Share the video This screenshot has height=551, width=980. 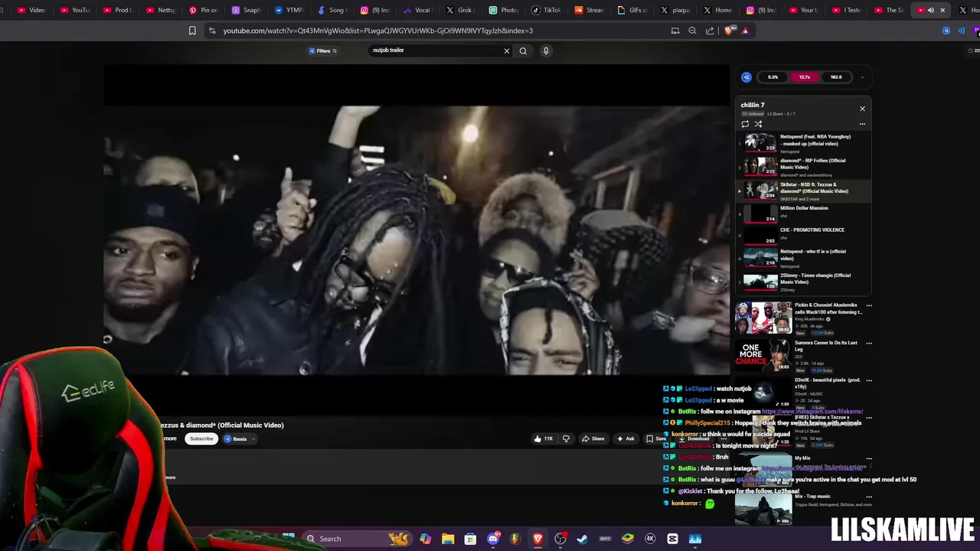pos(593,439)
